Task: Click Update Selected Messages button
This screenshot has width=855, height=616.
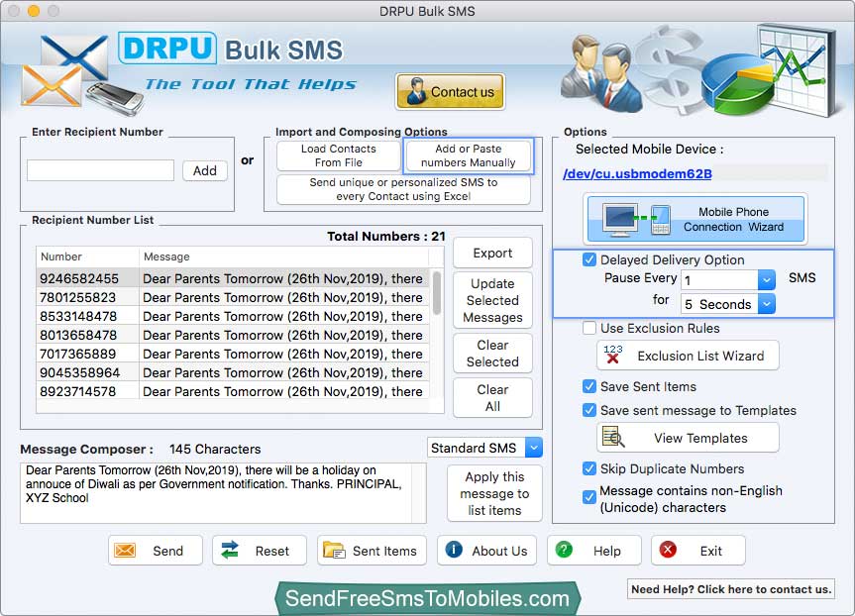Action: [x=492, y=300]
